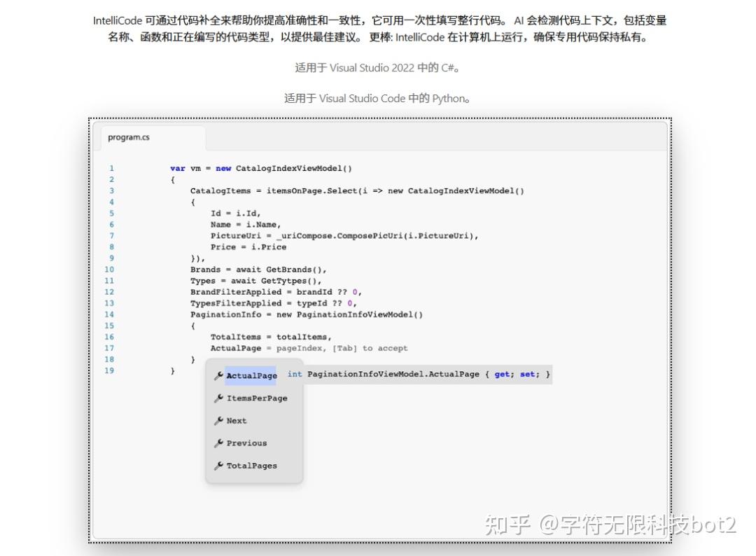Click the 'var' keyword on line 1

(177, 168)
